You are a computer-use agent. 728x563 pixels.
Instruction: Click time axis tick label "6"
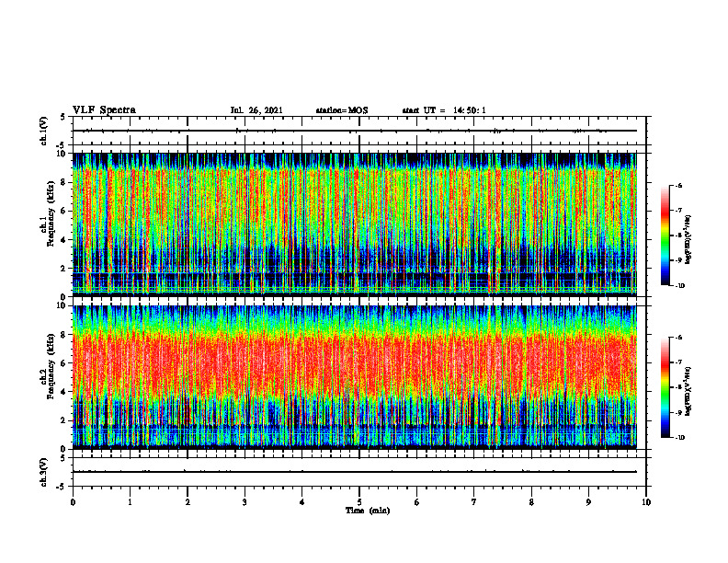click(417, 502)
